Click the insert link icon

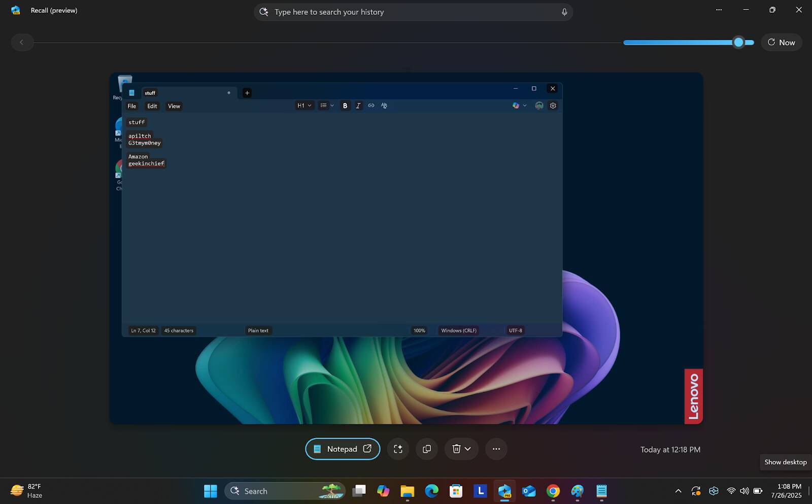371,106
